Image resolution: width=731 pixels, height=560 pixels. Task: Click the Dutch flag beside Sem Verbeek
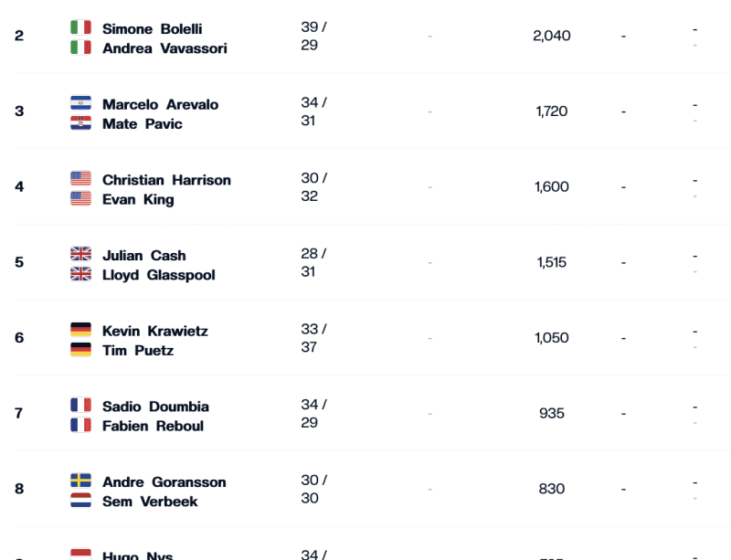tap(80, 501)
